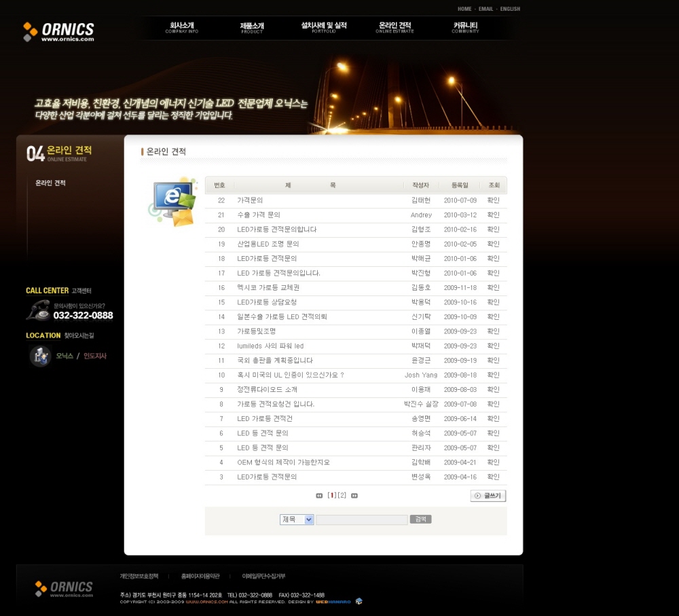Open the post about 미국의 UL 인증
Viewport: 679px width, 616px height.
point(290,375)
